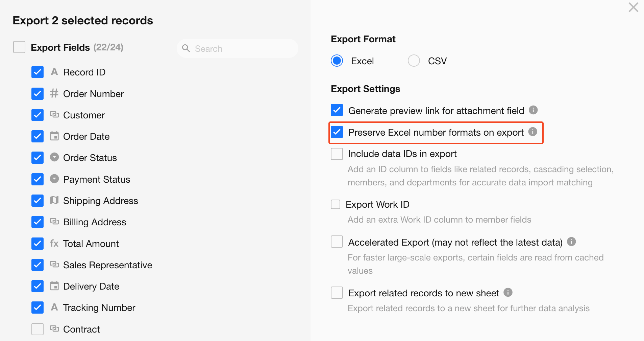Enable Export related records to new sheet
The width and height of the screenshot is (644, 341).
337,293
